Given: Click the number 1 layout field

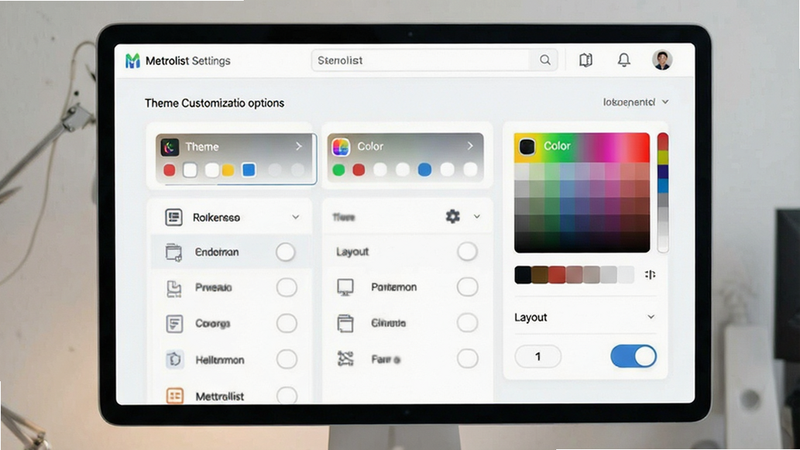Looking at the screenshot, I should coord(538,356).
